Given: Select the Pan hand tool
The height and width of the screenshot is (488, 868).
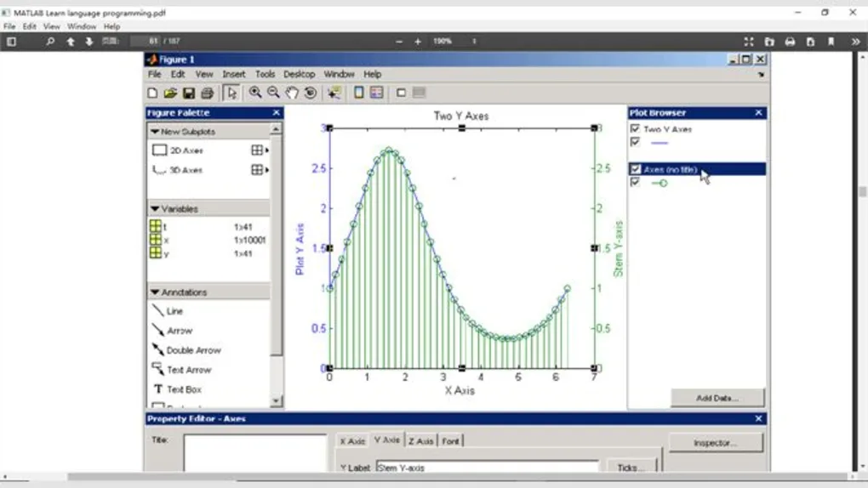Looking at the screenshot, I should (x=292, y=93).
